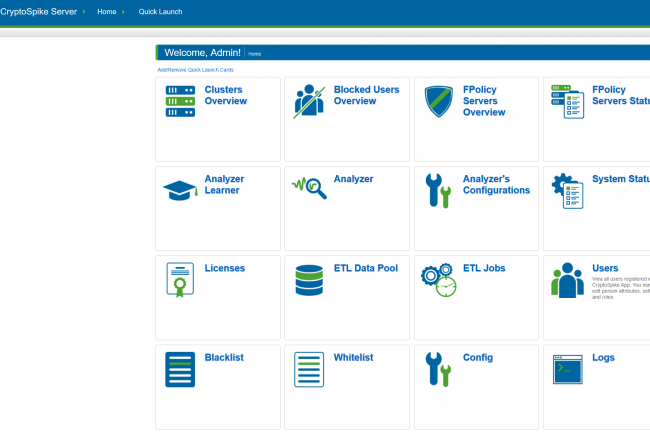The height and width of the screenshot is (433, 650).
Task: Open the Users title link
Action: [x=605, y=268]
